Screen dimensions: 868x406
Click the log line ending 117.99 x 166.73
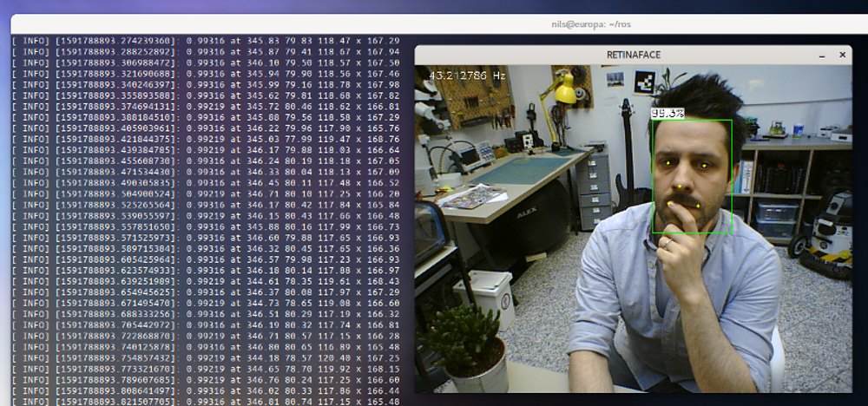(x=206, y=226)
